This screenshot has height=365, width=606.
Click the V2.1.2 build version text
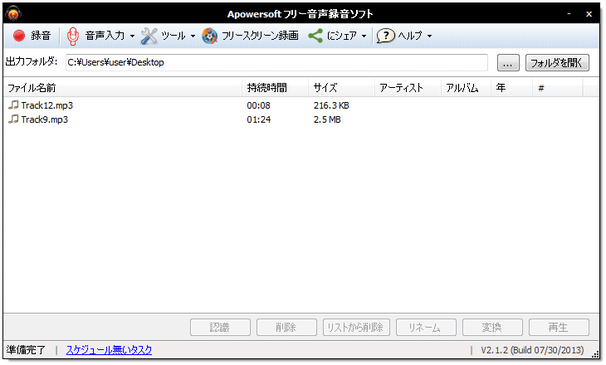532,350
